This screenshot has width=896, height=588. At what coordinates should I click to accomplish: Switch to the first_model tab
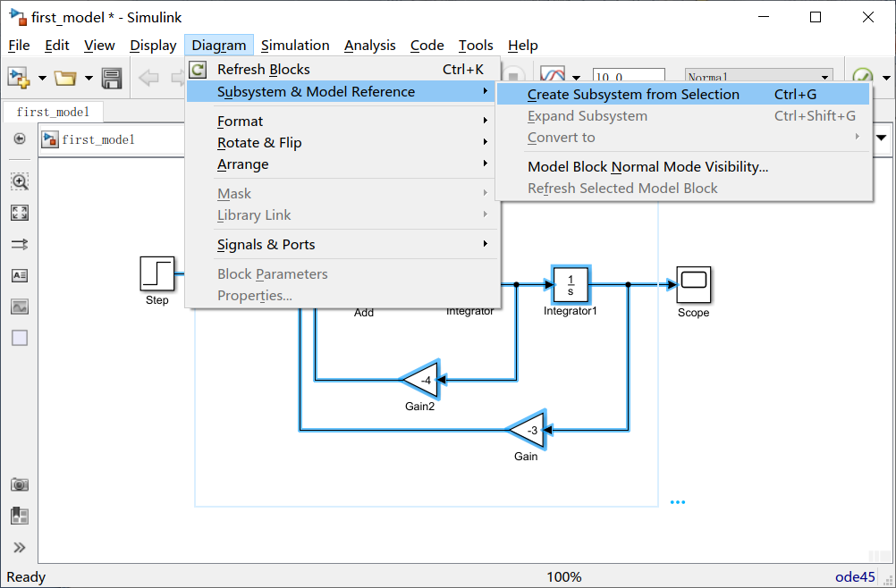pos(53,112)
